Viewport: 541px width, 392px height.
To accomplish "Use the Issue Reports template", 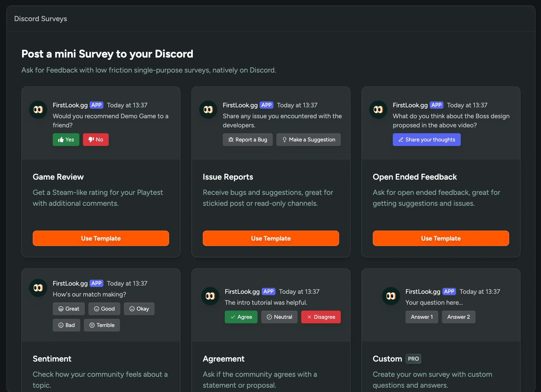I will coord(271,238).
